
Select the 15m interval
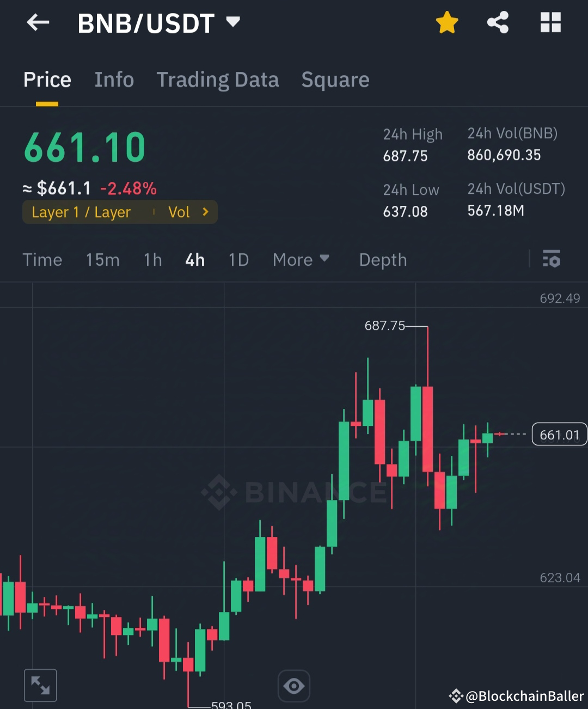(x=102, y=260)
